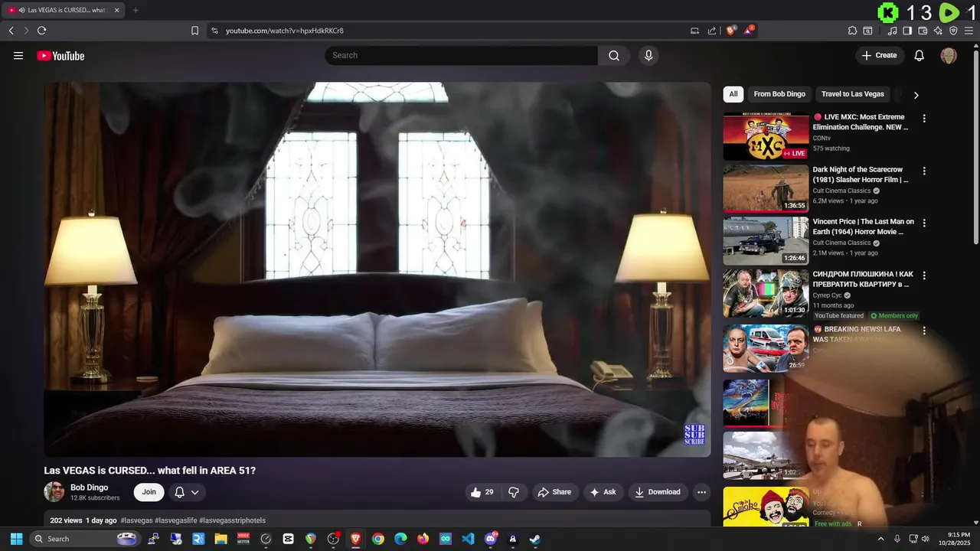Open Brave VPN shield icon
Image resolution: width=980 pixels, height=551 pixels.
point(953,31)
